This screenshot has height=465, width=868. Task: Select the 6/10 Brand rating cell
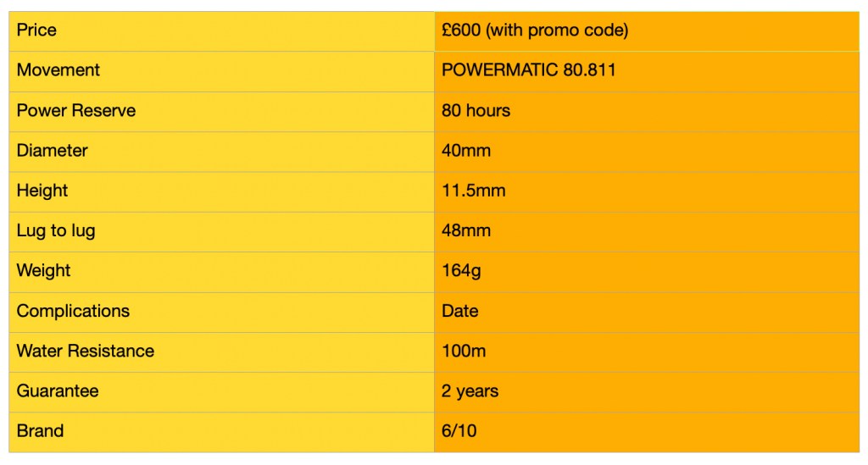click(459, 431)
